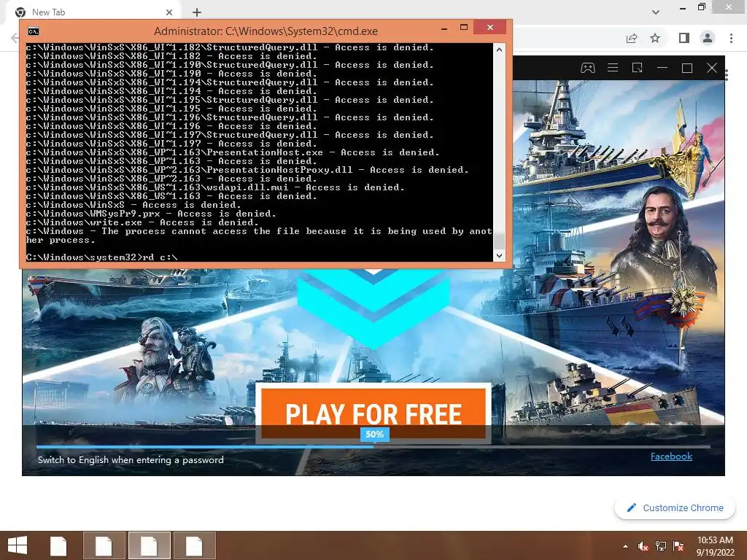The image size is (747, 560).
Task: Open the fourth taskbar document icon
Action: point(194,545)
